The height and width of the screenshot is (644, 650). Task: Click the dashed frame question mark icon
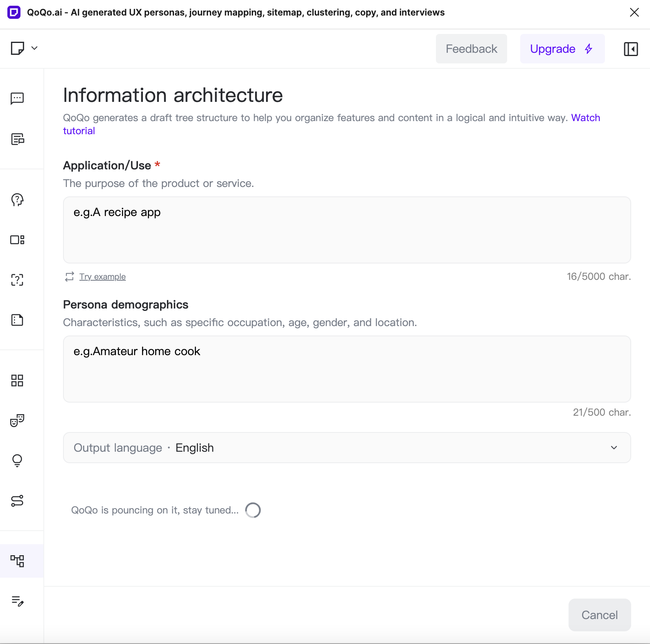pyautogui.click(x=17, y=280)
